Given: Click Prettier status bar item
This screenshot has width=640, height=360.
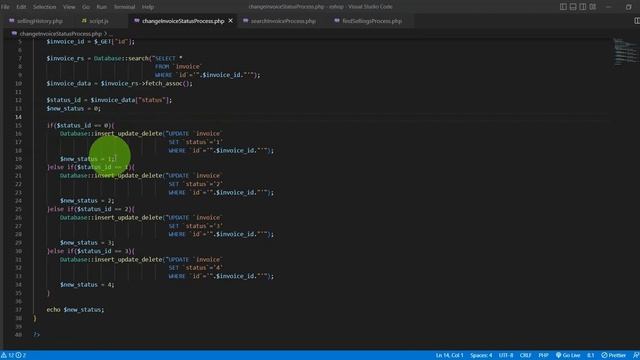Looking at the screenshot, I should pyautogui.click(x=613, y=356).
